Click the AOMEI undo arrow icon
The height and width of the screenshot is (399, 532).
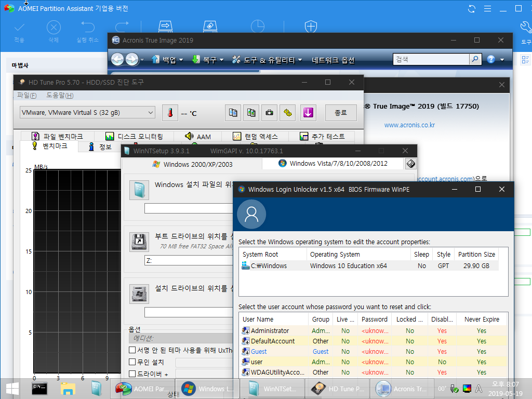pyautogui.click(x=87, y=27)
